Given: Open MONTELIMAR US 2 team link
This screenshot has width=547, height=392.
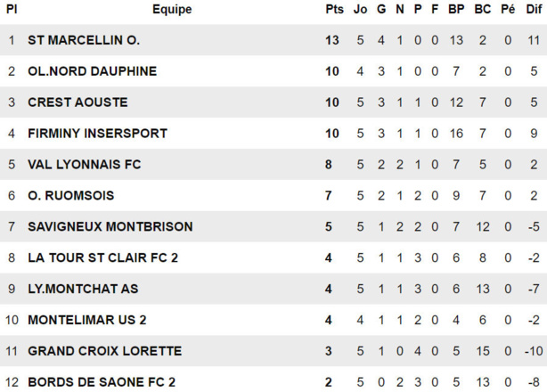Looking at the screenshot, I should click(86, 321).
